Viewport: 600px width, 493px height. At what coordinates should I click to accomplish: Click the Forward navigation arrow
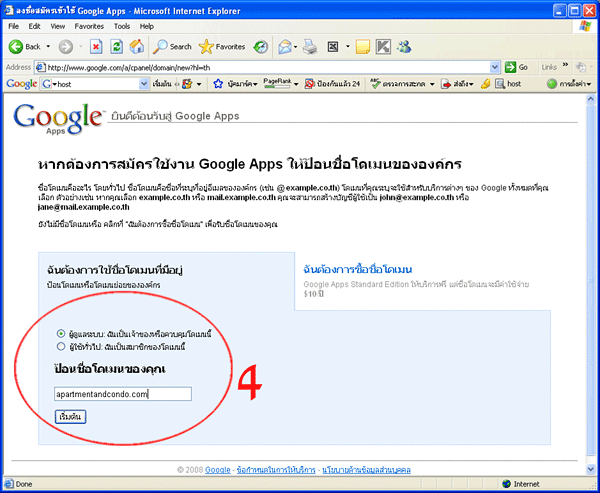click(x=66, y=47)
